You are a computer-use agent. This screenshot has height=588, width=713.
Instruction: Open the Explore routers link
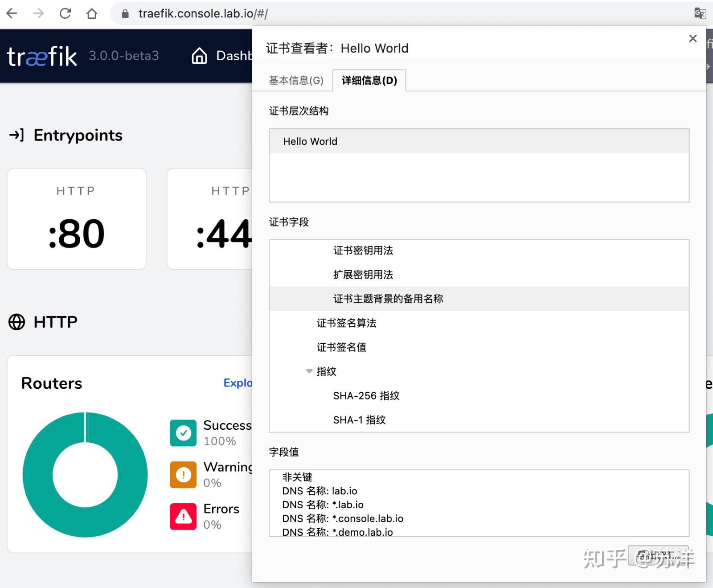click(237, 382)
